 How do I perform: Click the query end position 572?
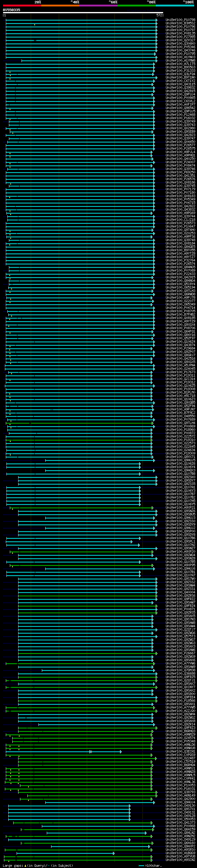coord(160,15)
